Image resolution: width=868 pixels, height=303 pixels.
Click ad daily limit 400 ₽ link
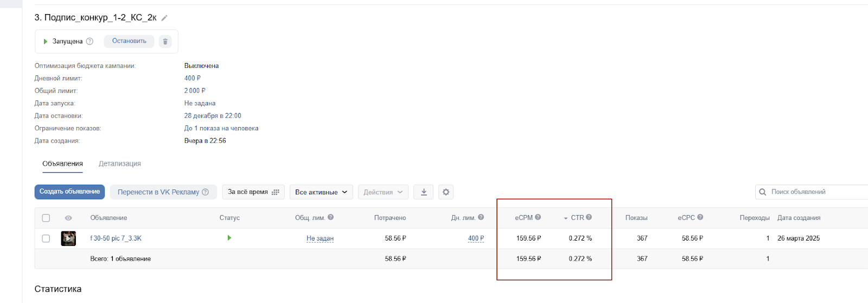[x=476, y=238]
